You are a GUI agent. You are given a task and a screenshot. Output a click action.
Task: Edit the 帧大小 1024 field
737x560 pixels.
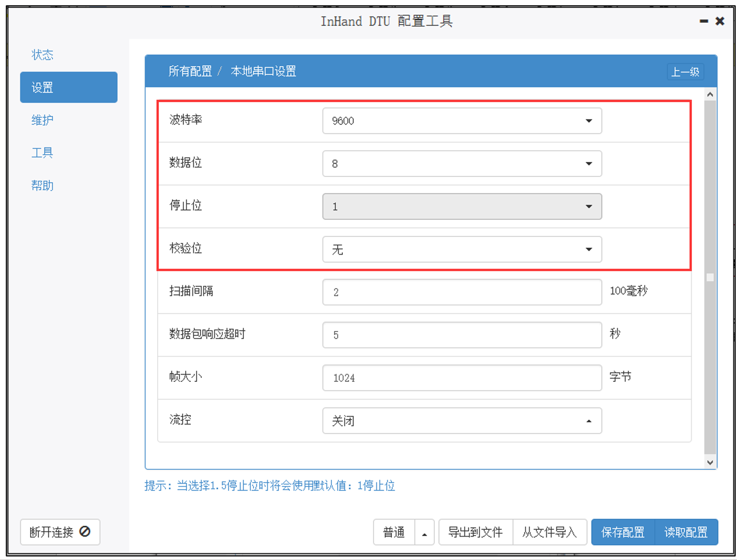point(462,378)
